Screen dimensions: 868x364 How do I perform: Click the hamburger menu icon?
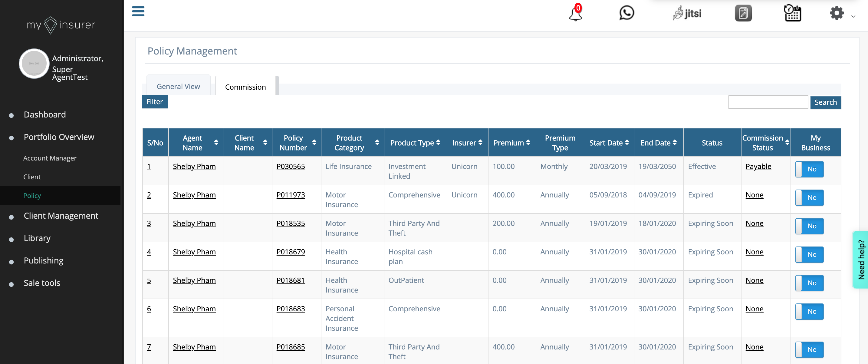point(138,12)
